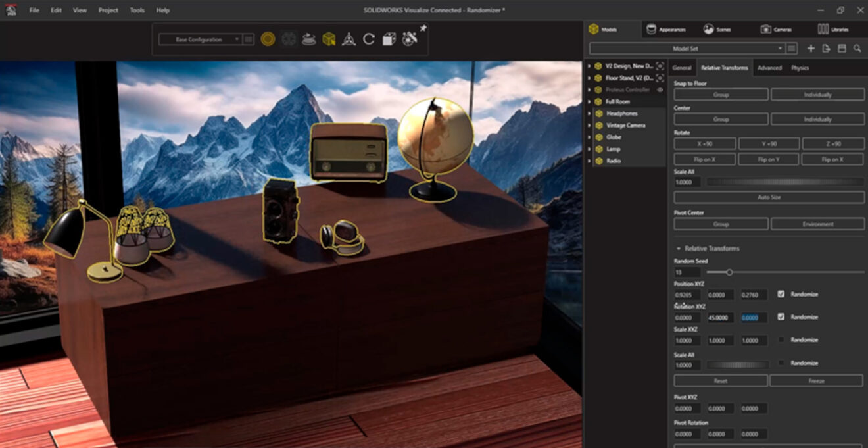868x448 pixels.
Task: Click the upper Scale All slider bar
Action: pyautogui.click(x=785, y=182)
